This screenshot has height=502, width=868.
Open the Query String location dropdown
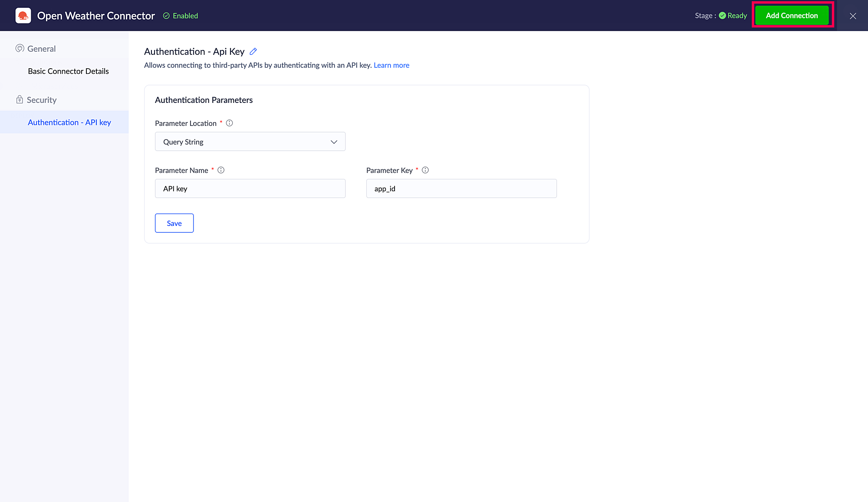pos(250,142)
